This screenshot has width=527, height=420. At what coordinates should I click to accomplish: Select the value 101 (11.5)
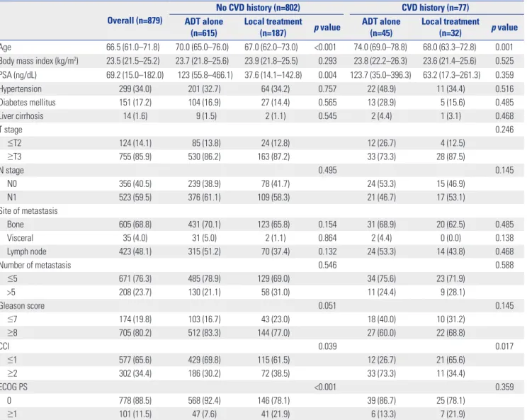pos(135,414)
